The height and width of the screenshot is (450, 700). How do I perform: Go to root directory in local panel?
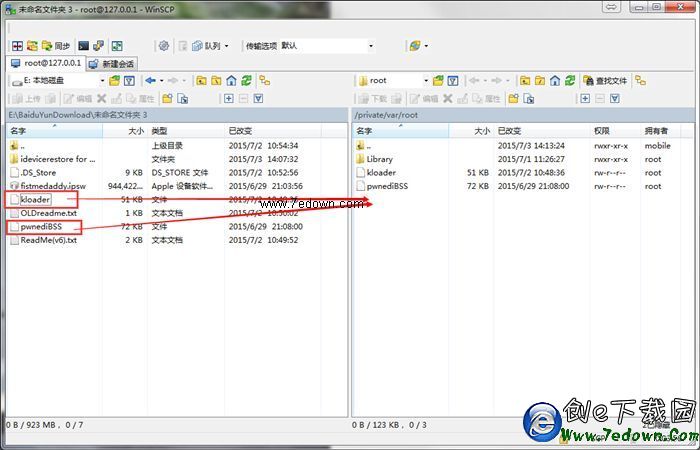pos(216,81)
